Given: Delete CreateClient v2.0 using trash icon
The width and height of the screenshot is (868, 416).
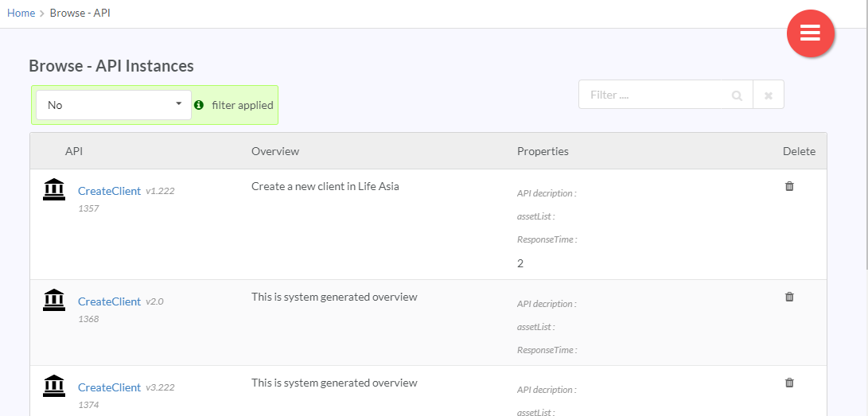Looking at the screenshot, I should tap(789, 297).
